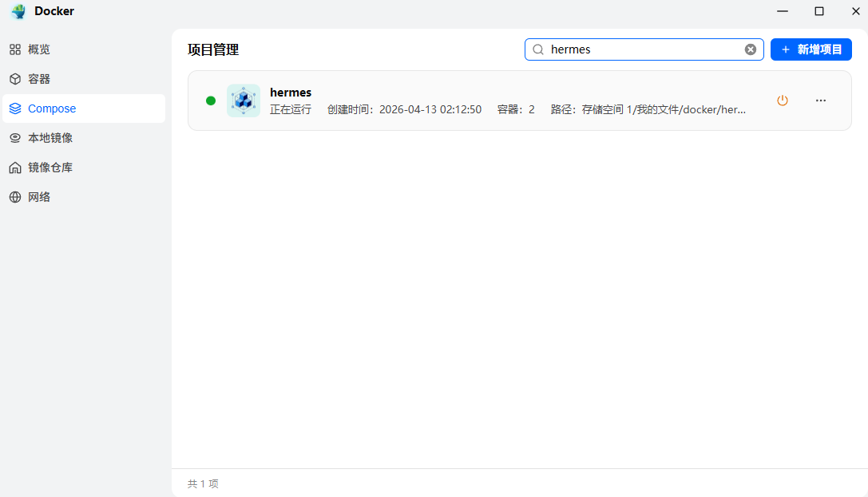868x497 pixels.
Task: Click the 镜像仓库 house icon
Action: coord(15,168)
